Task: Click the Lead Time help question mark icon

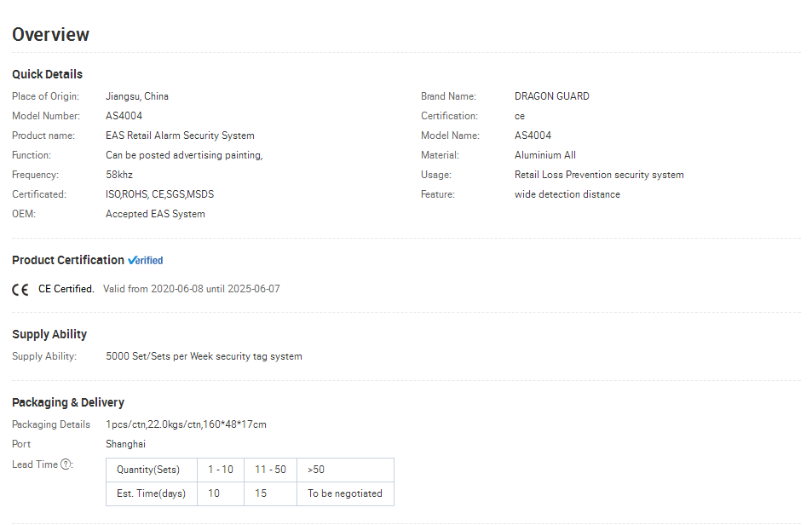Action: [66, 464]
